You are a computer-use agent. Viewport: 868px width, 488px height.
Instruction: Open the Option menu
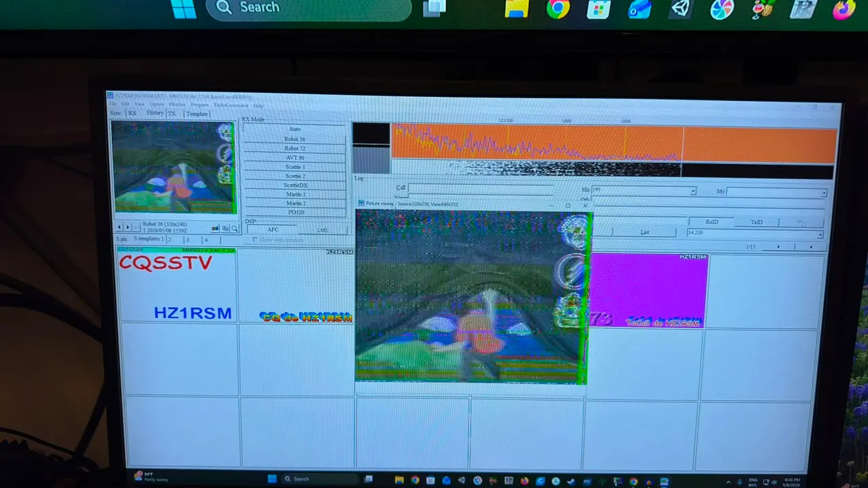coord(157,104)
